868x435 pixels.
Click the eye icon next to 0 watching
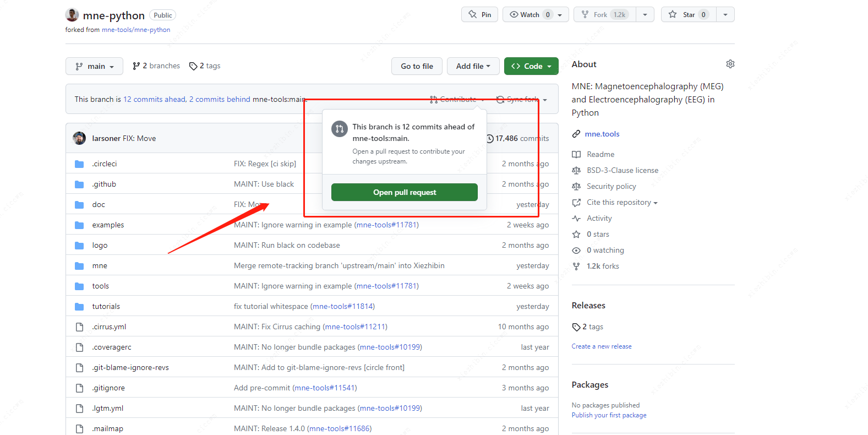(x=576, y=250)
